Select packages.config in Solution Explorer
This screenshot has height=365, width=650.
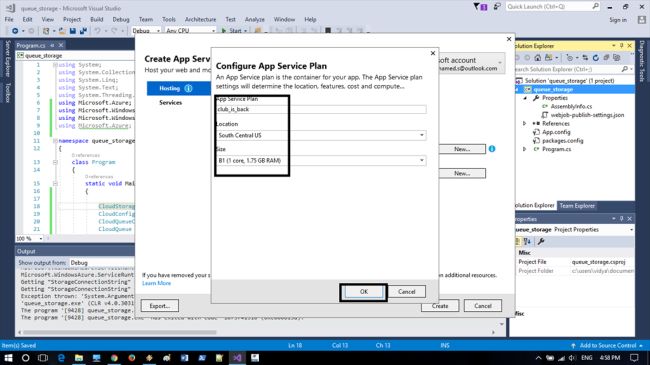coord(563,141)
